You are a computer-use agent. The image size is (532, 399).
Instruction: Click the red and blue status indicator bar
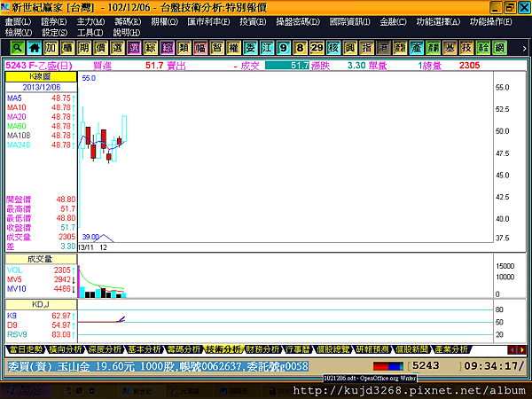click(388, 366)
